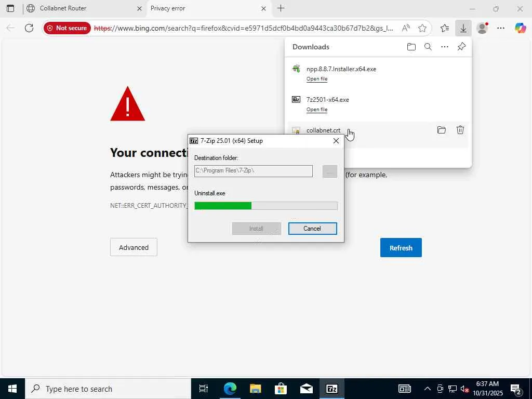532x399 pixels.
Task: Click the 7-Zip taskbar button
Action: pyautogui.click(x=331, y=389)
